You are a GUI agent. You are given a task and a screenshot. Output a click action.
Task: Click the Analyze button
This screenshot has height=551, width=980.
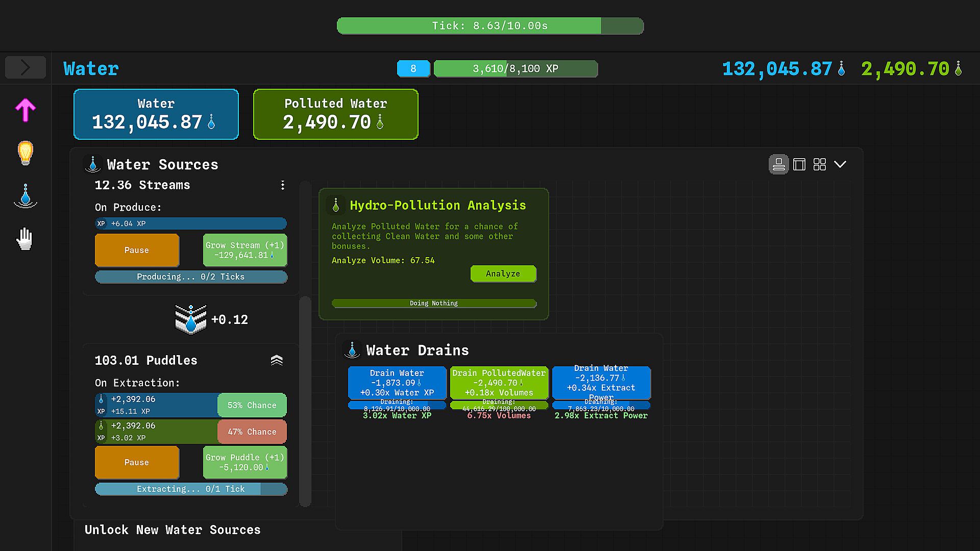[x=503, y=273]
